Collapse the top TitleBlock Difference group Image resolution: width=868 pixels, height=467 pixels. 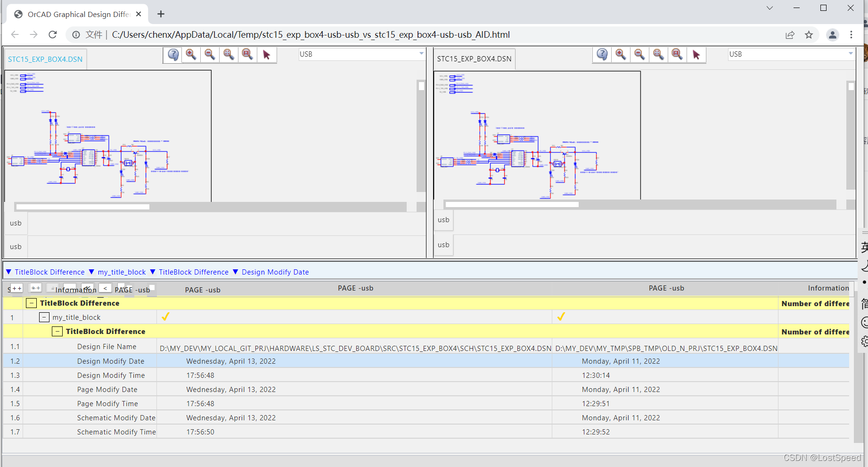(31, 303)
